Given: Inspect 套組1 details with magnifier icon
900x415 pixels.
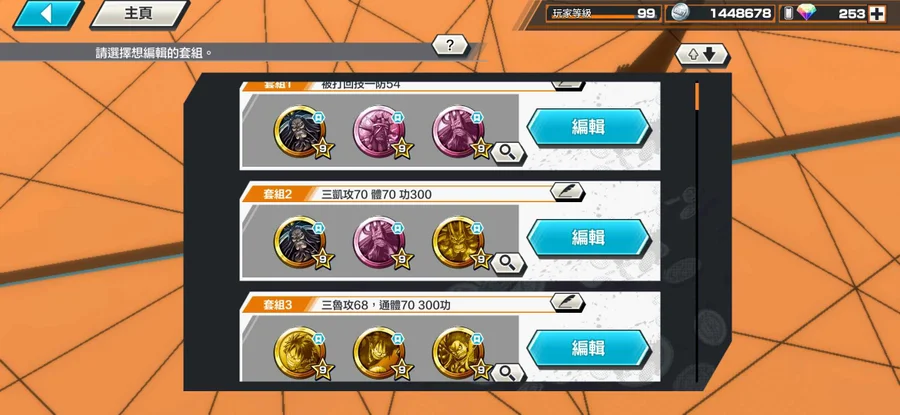Looking at the screenshot, I should pos(507,153).
